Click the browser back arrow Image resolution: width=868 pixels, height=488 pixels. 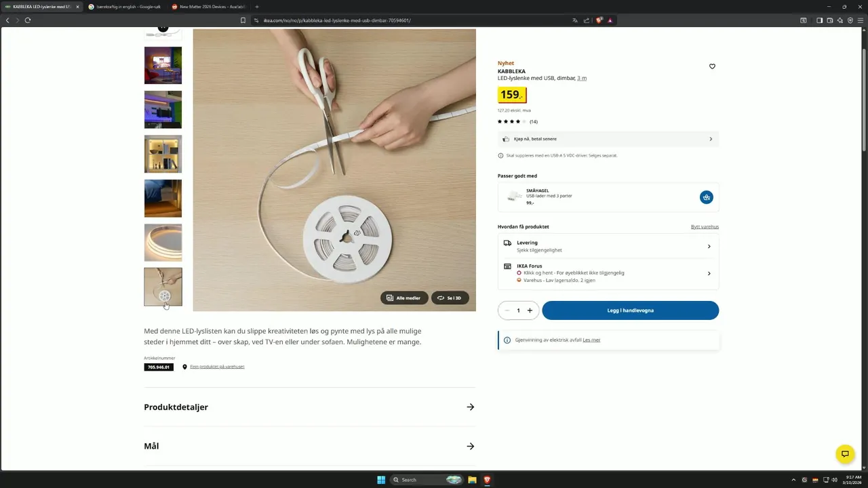click(x=7, y=20)
